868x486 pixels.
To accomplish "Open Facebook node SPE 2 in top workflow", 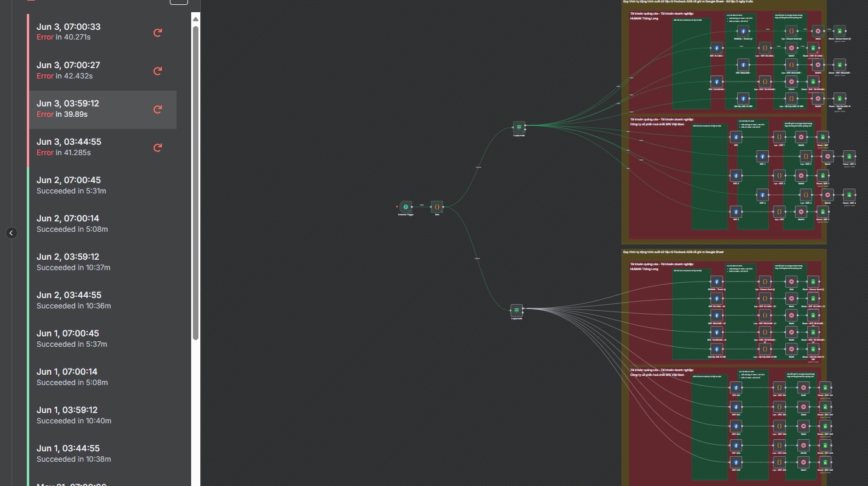I will [x=762, y=156].
